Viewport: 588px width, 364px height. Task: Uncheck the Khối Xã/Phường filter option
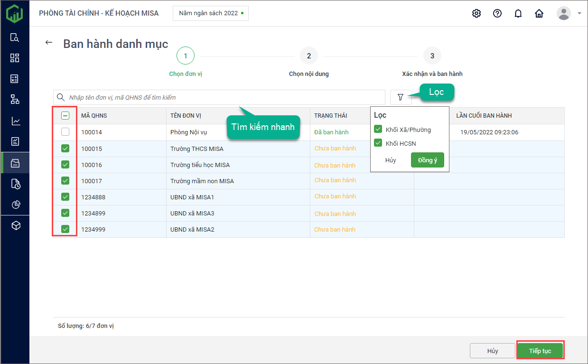(x=378, y=129)
